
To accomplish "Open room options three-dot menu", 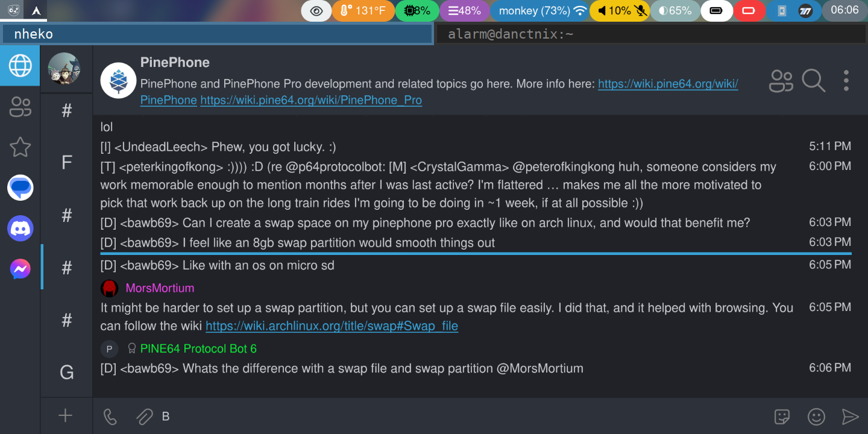I will pos(846,81).
